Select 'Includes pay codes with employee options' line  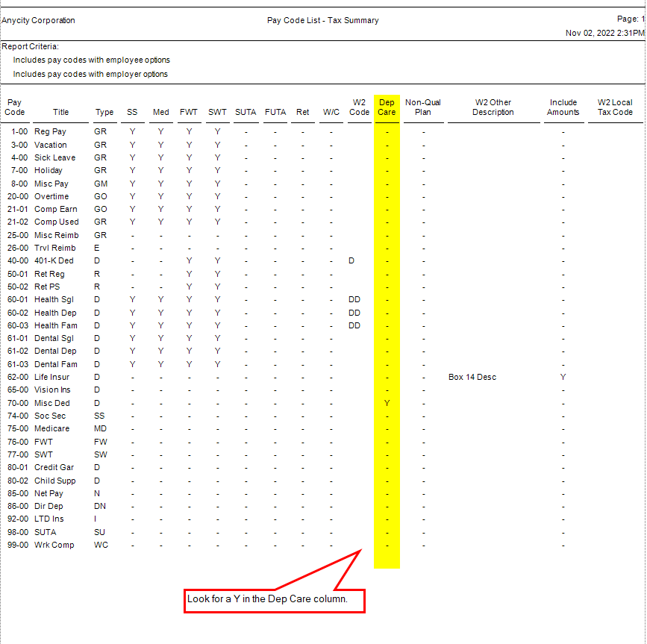(91, 60)
